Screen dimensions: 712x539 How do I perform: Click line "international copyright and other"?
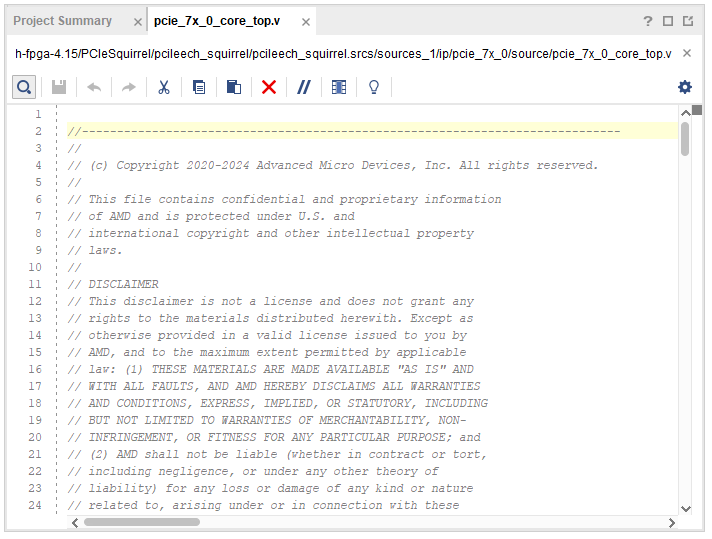point(271,233)
